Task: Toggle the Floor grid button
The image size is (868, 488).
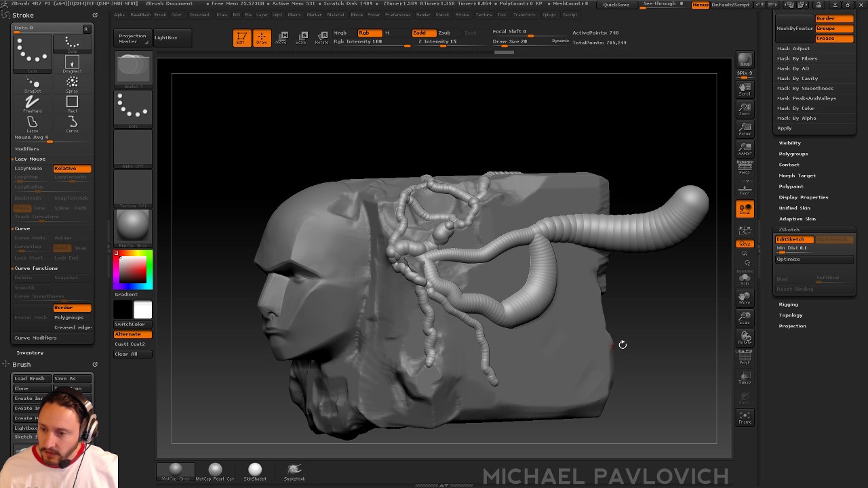Action: 745,188
